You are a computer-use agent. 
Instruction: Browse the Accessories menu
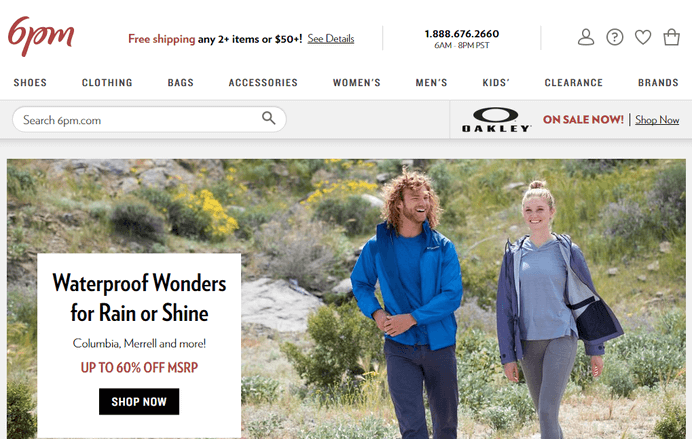(263, 83)
